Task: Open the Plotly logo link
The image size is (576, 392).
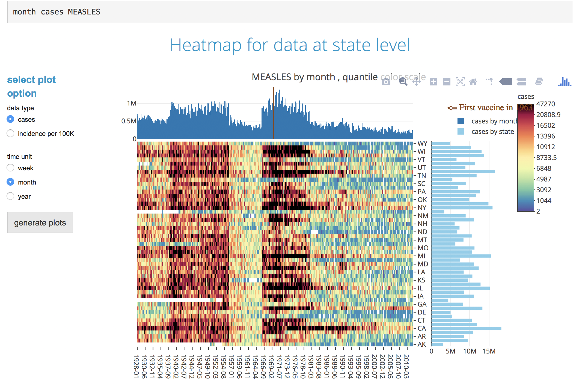Action: coord(565,82)
